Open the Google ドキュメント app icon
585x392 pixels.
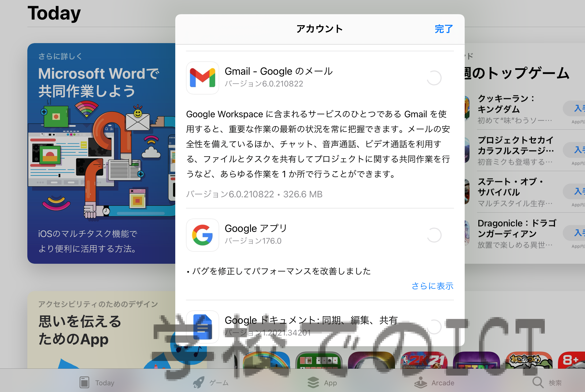[x=203, y=327]
